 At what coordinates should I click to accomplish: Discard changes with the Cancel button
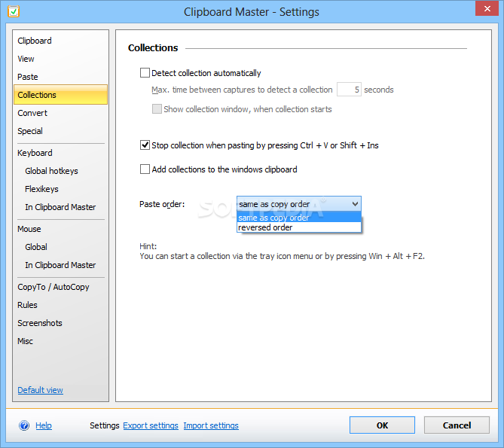click(457, 425)
